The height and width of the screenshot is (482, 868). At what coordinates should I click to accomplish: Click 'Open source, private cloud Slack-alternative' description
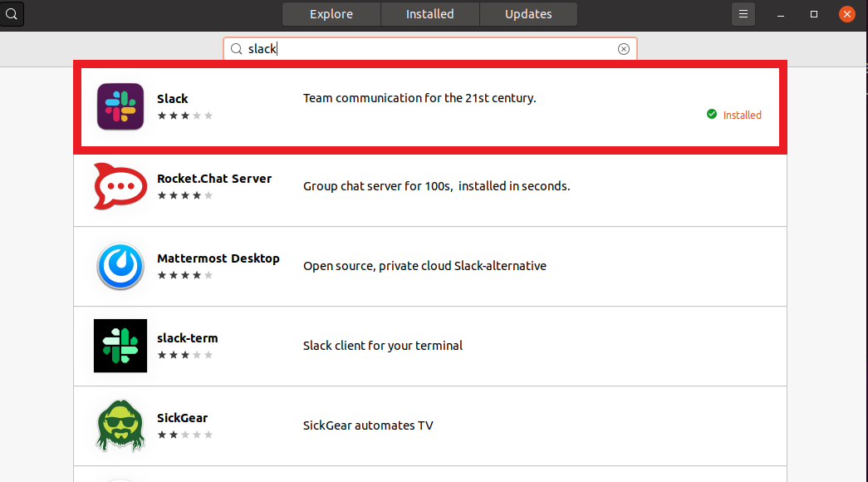[424, 266]
